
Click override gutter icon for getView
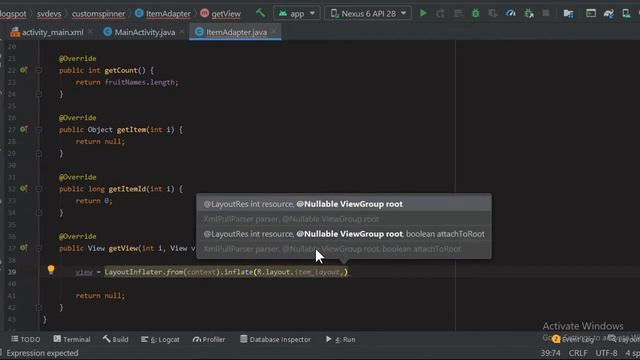click(x=24, y=248)
